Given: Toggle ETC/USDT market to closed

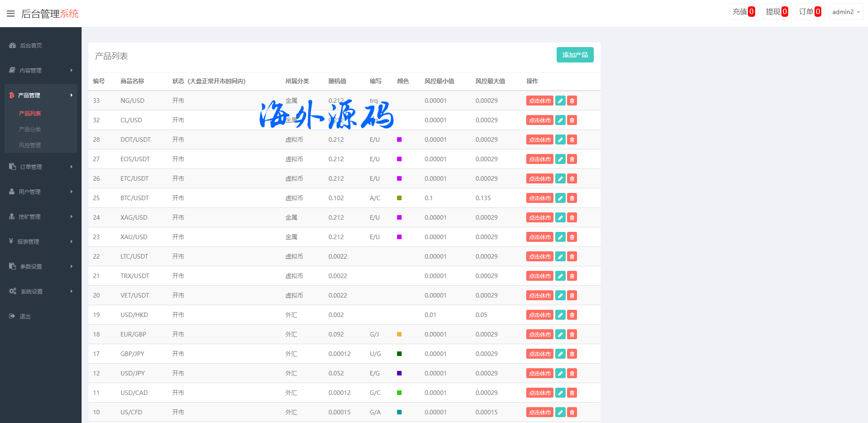Looking at the screenshot, I should [x=539, y=178].
